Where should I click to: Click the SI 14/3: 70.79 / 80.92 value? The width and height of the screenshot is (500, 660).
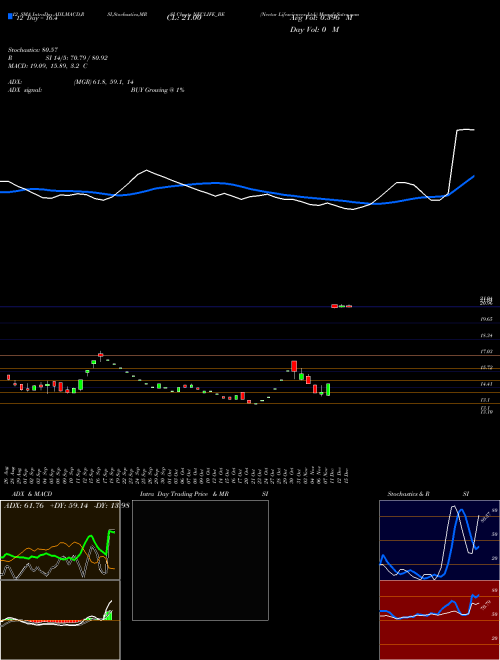coord(76,58)
